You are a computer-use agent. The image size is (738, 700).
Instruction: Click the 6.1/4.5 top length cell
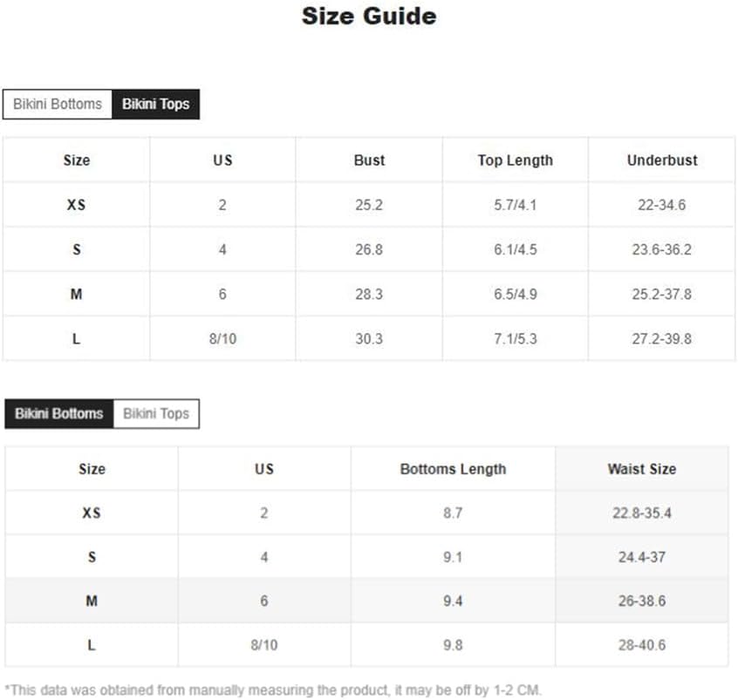pos(515,250)
